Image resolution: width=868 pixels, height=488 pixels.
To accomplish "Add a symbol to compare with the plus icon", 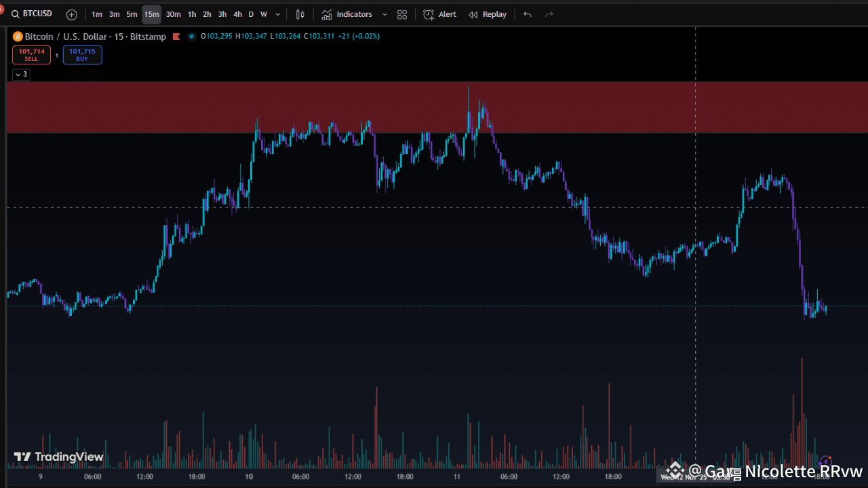I will [x=72, y=14].
